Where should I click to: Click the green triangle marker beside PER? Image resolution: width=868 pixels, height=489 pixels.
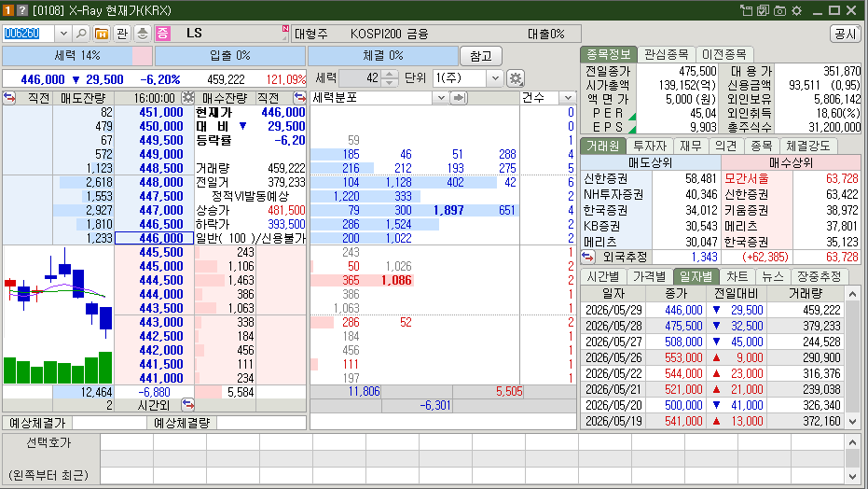[x=631, y=117]
